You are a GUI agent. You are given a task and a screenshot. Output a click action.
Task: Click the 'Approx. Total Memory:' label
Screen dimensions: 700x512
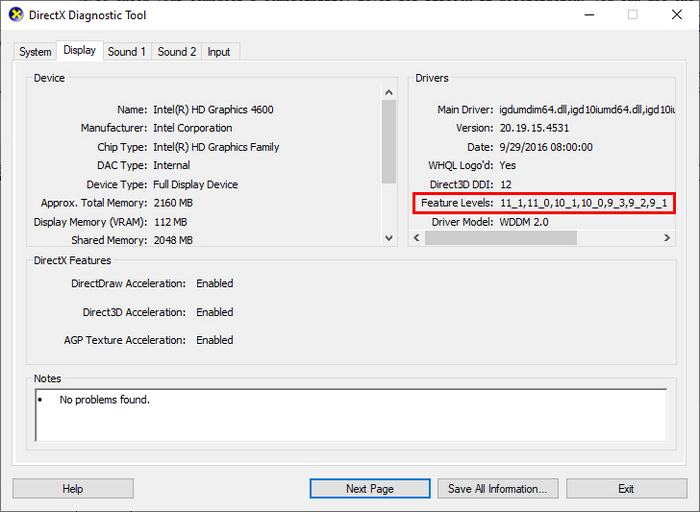click(x=94, y=203)
